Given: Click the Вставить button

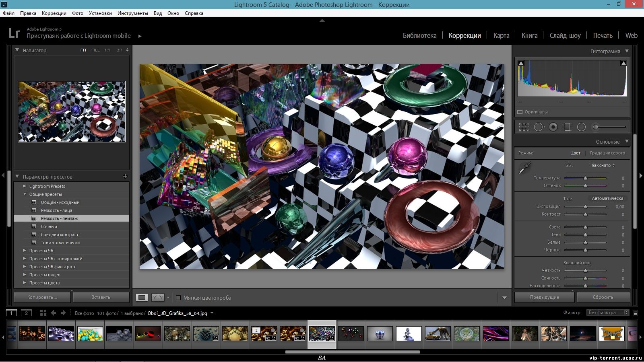Looking at the screenshot, I should (x=101, y=297).
